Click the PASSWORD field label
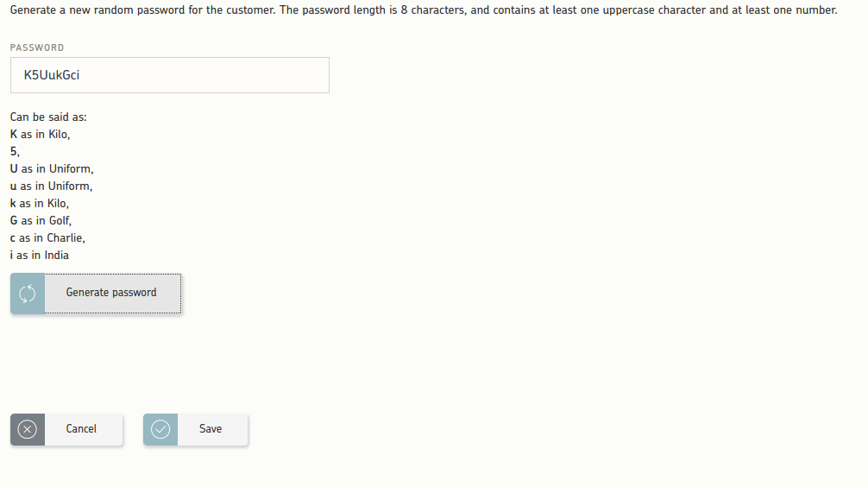Screen dimensions: 868x487 point(37,47)
